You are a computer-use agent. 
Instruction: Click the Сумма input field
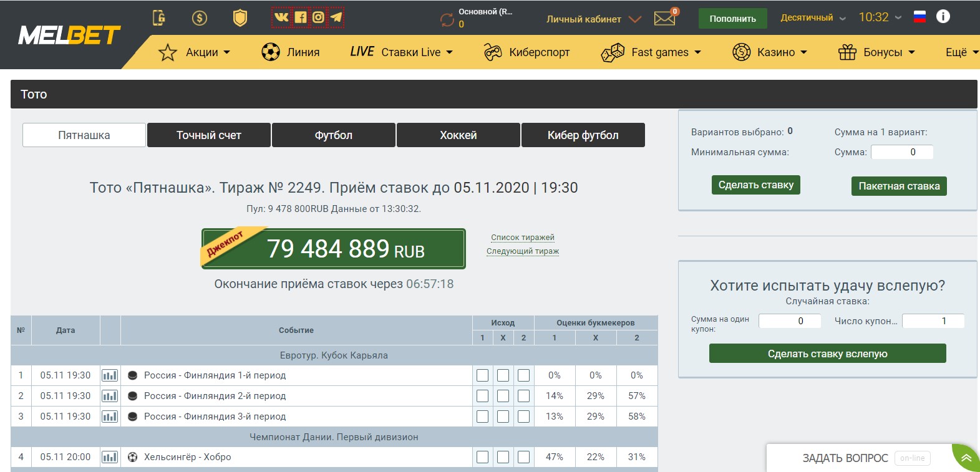(902, 152)
